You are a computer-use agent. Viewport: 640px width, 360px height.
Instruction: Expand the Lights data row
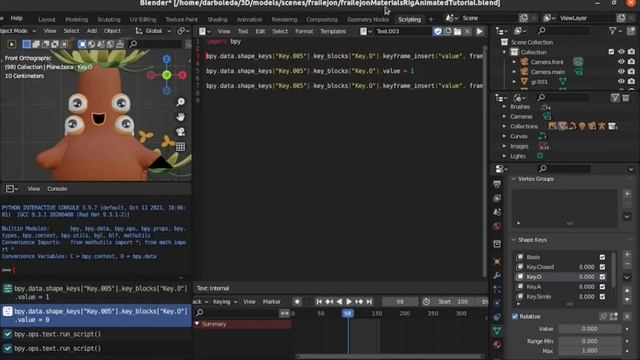[504, 156]
